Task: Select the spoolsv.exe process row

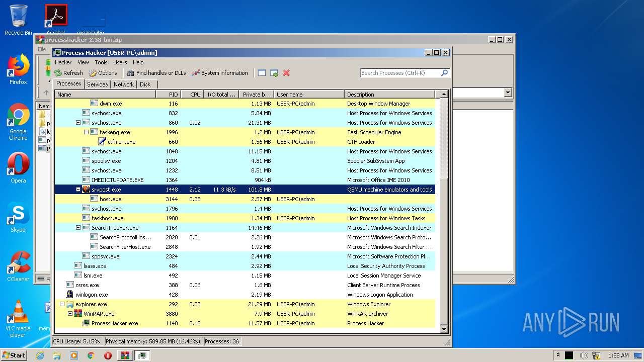Action: click(x=245, y=161)
